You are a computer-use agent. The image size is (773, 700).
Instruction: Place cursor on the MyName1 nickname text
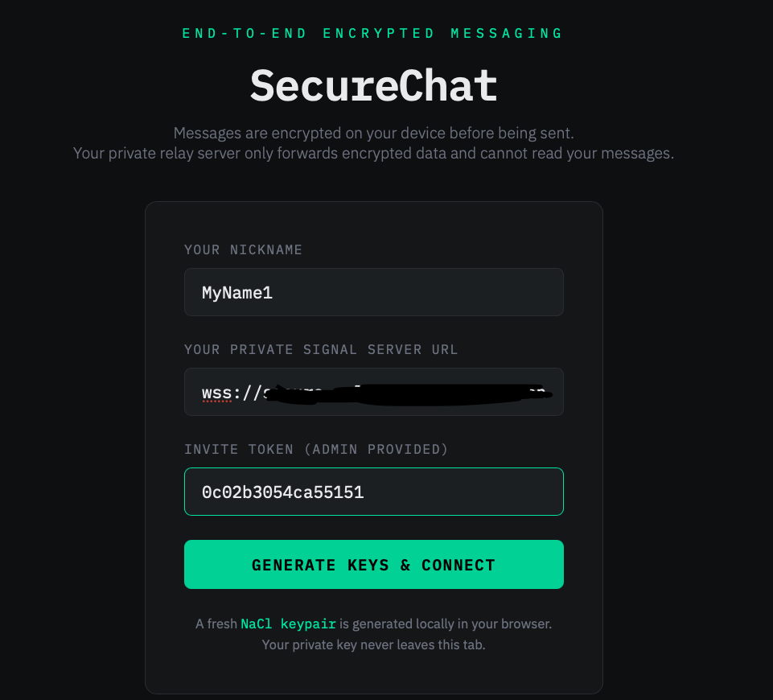click(x=237, y=293)
